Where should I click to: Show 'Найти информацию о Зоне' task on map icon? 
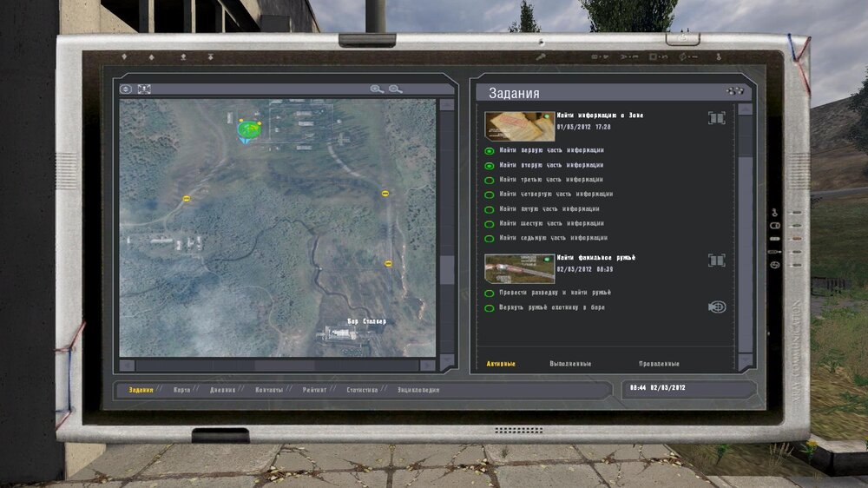tap(716, 118)
